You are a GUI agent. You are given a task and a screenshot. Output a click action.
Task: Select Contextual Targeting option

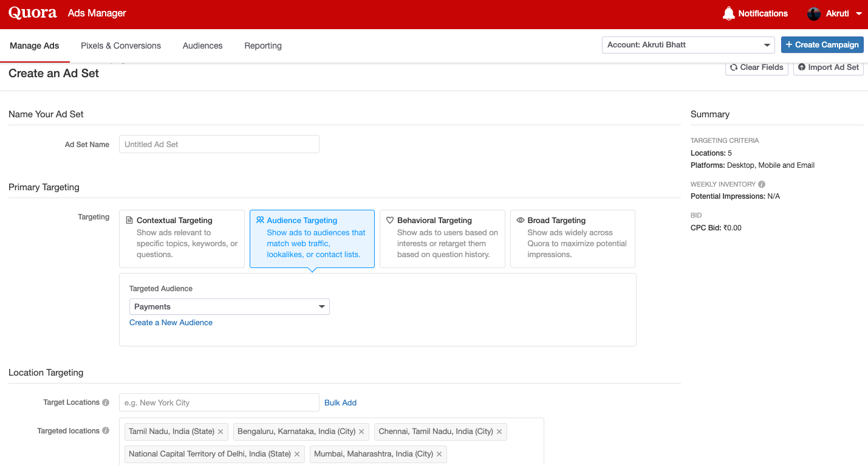(x=182, y=239)
